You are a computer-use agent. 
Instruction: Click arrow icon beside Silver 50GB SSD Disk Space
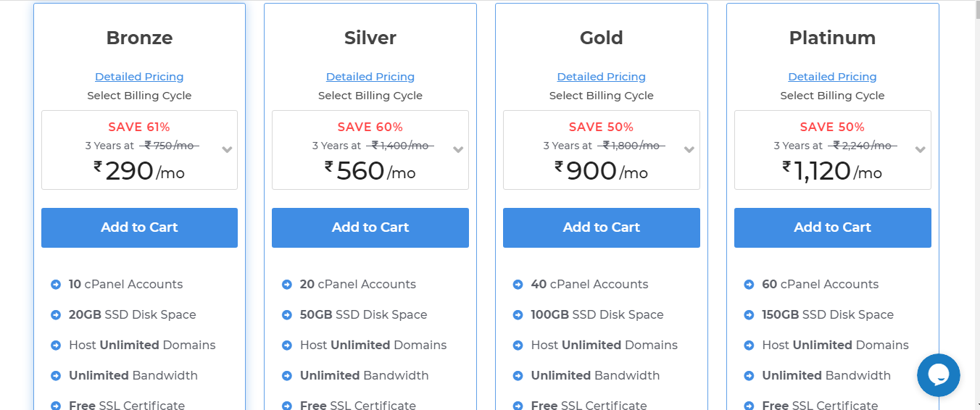287,315
